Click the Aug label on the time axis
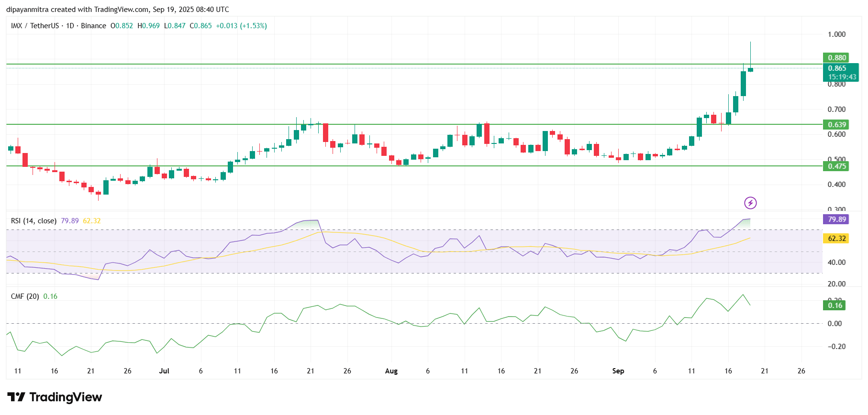Image resolution: width=868 pixels, height=415 pixels. click(x=391, y=371)
